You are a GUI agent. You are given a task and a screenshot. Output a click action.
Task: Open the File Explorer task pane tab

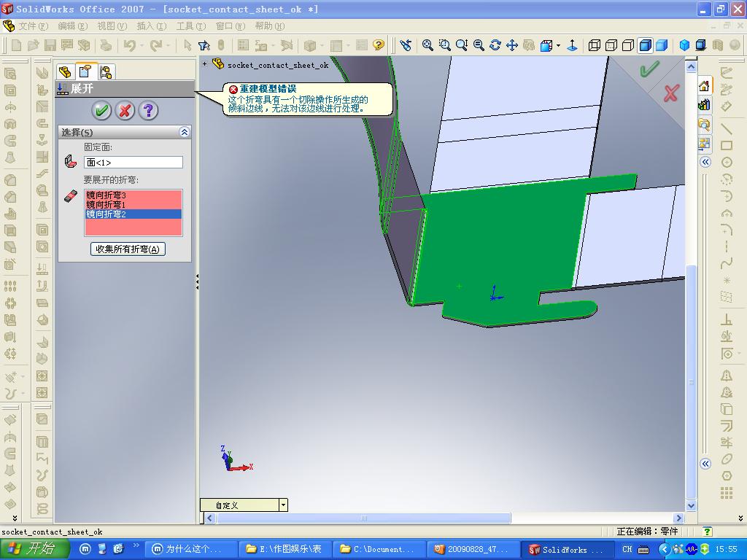705,124
